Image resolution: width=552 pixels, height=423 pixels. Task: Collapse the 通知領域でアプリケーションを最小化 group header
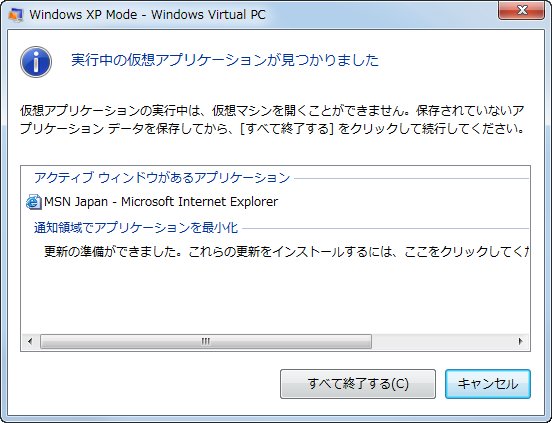coord(136,228)
